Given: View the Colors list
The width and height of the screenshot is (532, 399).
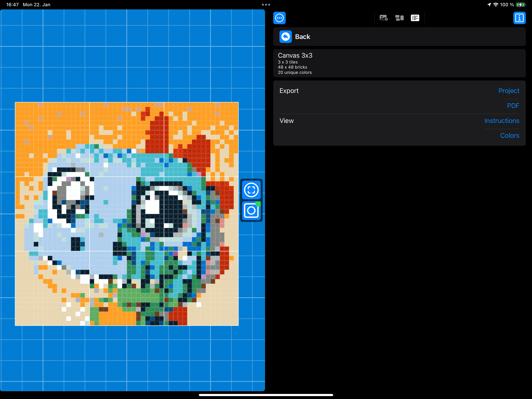Looking at the screenshot, I should pos(510,135).
